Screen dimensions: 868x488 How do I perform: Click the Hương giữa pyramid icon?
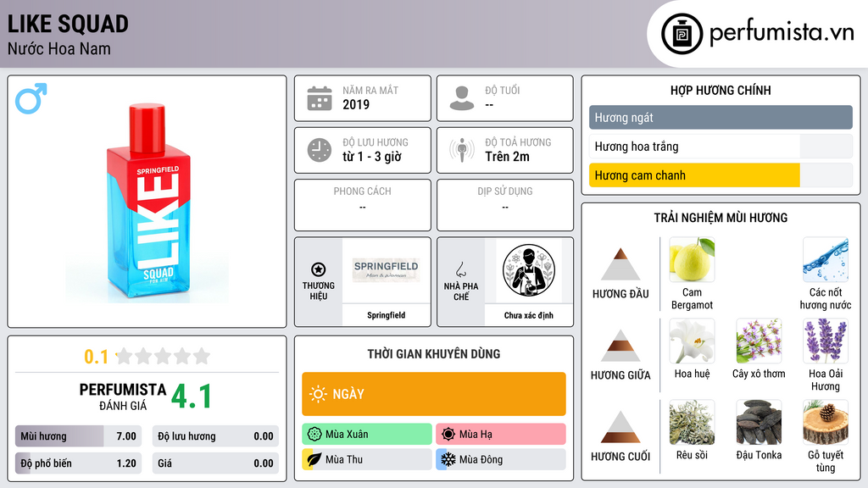[x=620, y=346]
